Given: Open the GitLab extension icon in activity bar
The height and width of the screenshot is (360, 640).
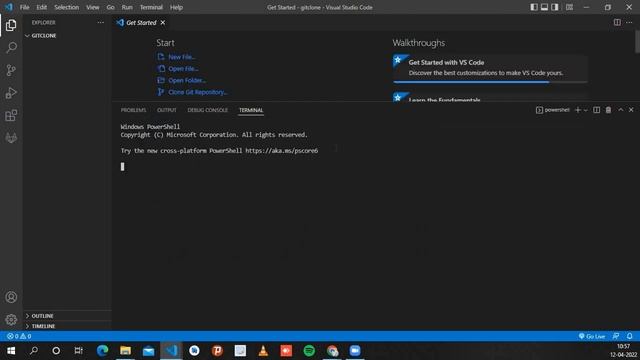Looking at the screenshot, I should coord(11,138).
